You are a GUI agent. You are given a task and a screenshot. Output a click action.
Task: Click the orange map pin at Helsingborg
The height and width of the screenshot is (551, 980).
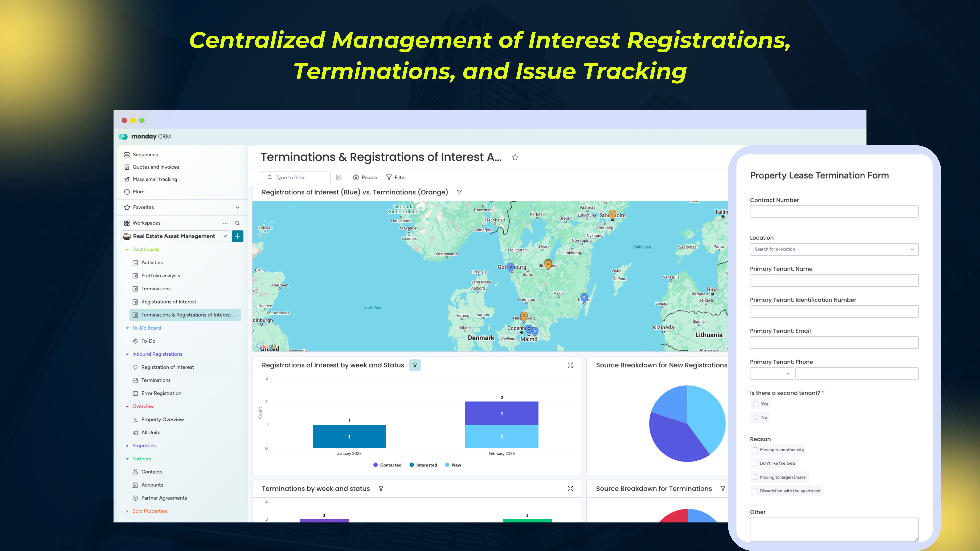[x=524, y=316]
